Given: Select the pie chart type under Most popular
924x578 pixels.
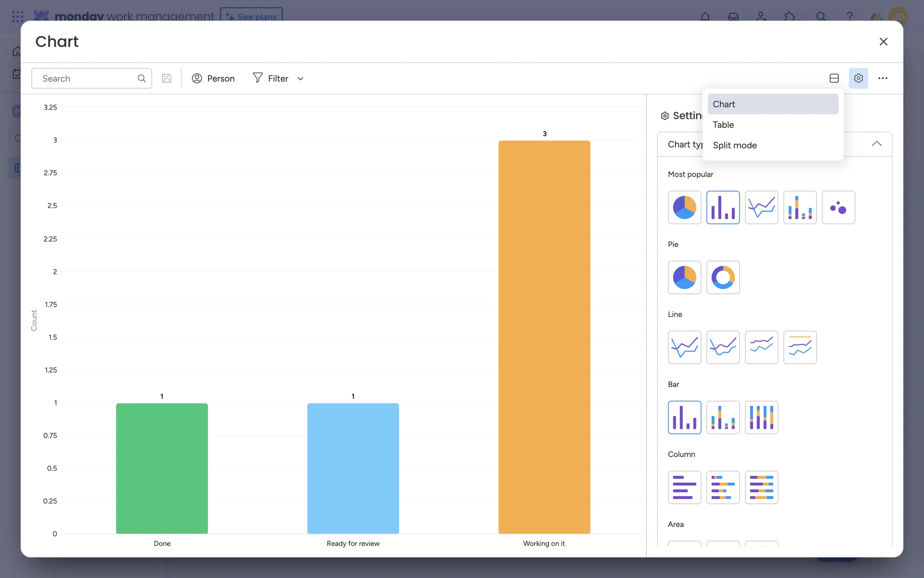Looking at the screenshot, I should pyautogui.click(x=684, y=208).
